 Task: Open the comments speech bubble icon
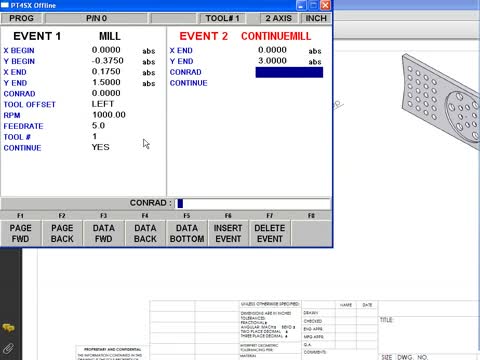pos(8,328)
